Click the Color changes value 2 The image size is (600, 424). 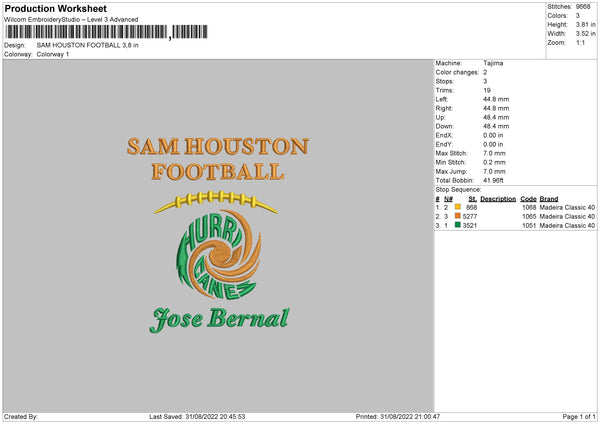pos(485,72)
